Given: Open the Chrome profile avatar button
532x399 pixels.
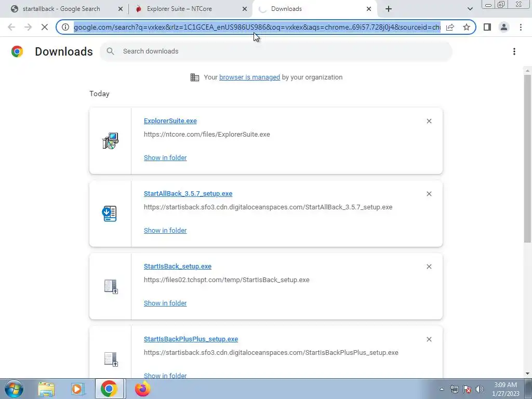Looking at the screenshot, I should click(504, 27).
